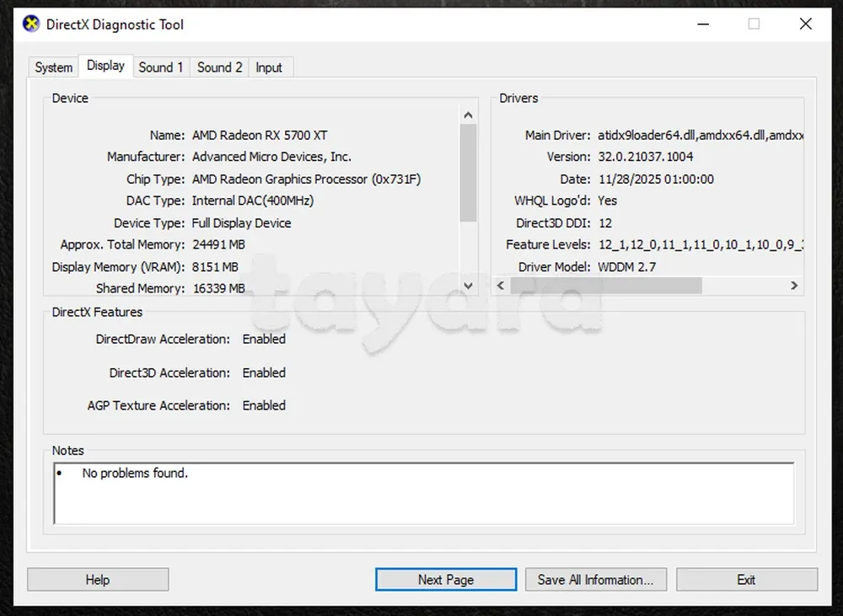Click the Drivers panel right scroll arrow
The height and width of the screenshot is (616, 843).
coord(793,286)
